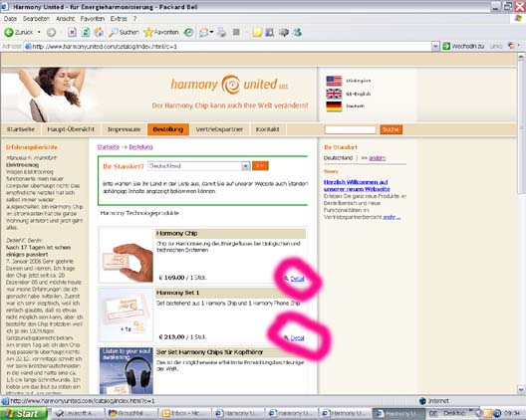Select the US flag language option
Image resolution: width=526 pixels, height=420 pixels.
(x=334, y=81)
